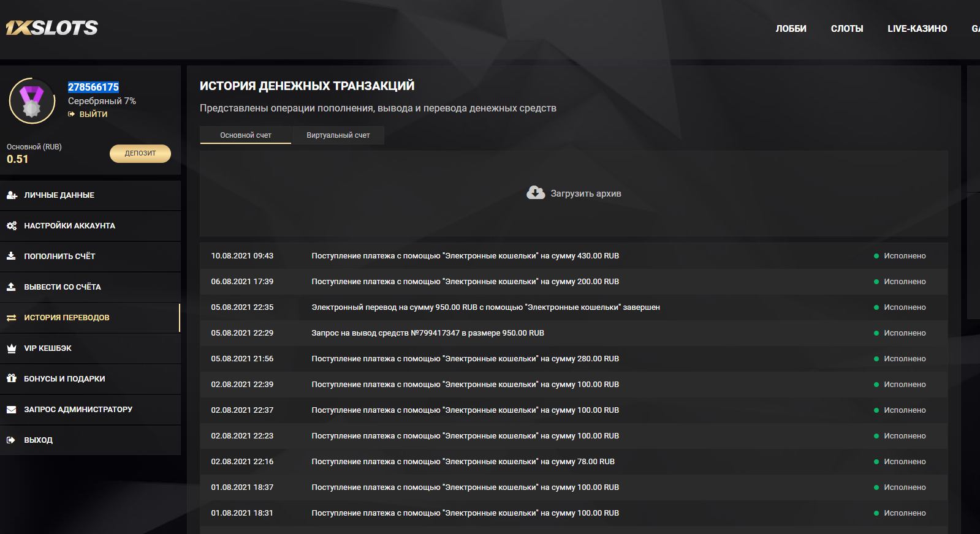
Task: Click the Пополнить счёт download icon
Action: point(11,256)
